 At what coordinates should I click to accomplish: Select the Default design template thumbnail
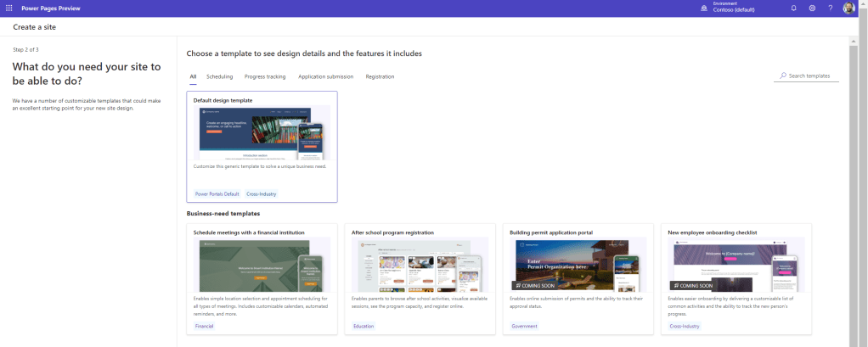click(262, 133)
